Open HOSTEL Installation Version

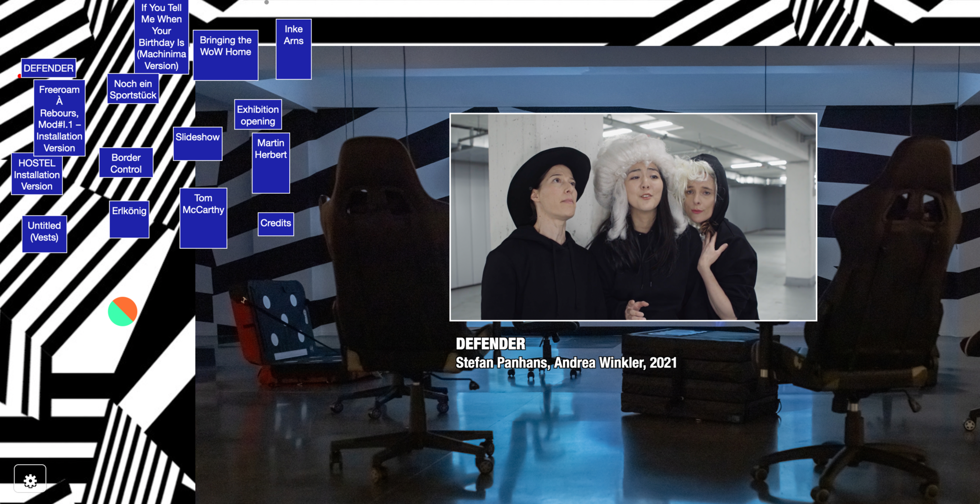(37, 174)
